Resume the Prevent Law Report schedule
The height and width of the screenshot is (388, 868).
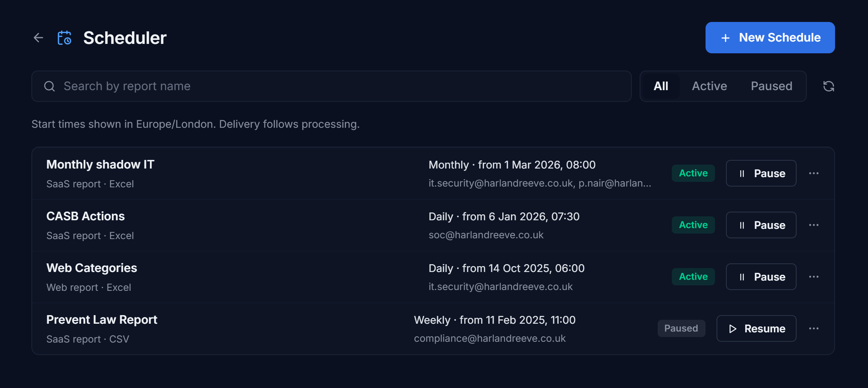pyautogui.click(x=756, y=328)
